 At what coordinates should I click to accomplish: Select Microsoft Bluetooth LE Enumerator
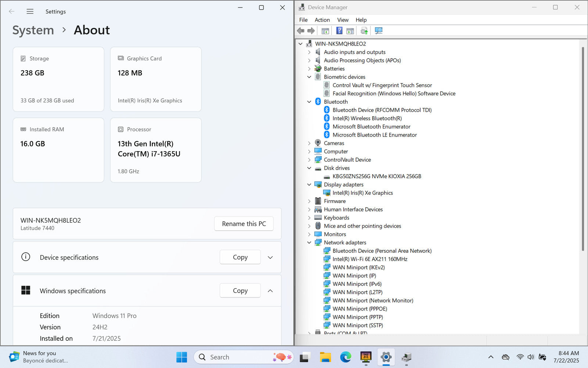(375, 135)
